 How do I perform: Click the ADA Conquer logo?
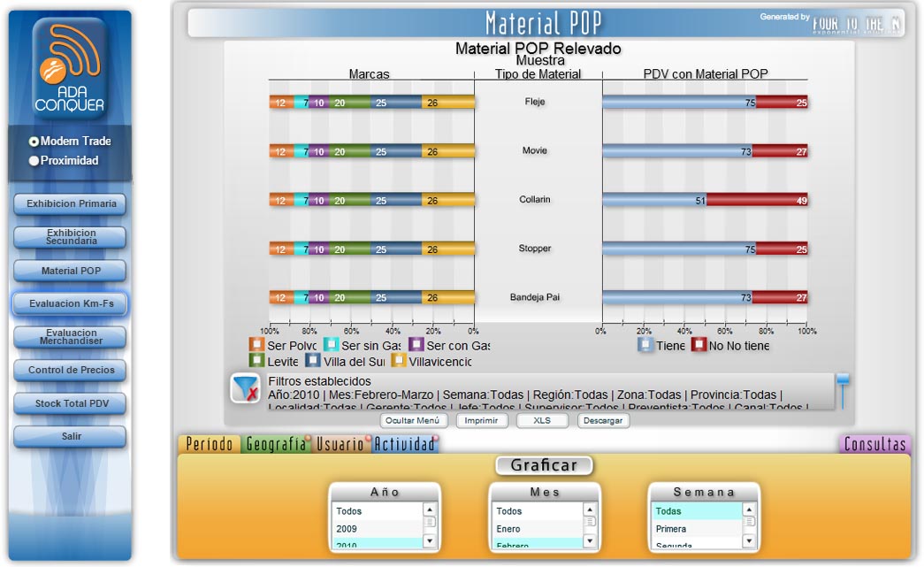[70, 69]
